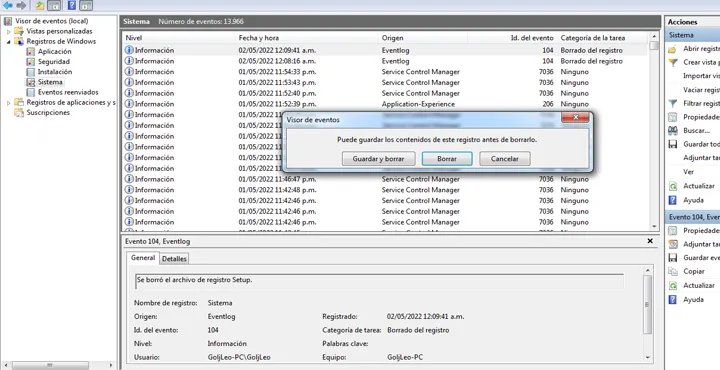
Task: Select the General tab
Action: point(143,258)
